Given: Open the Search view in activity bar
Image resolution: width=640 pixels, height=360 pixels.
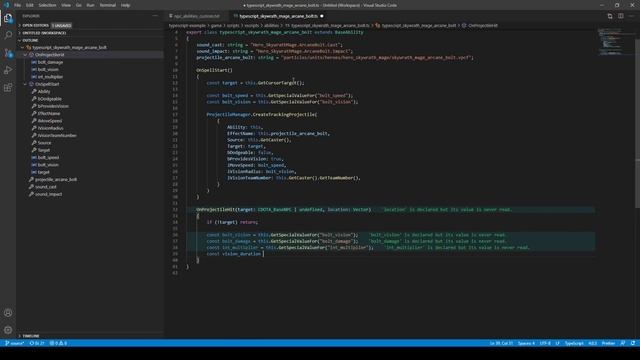Looking at the screenshot, I should tap(8, 35).
